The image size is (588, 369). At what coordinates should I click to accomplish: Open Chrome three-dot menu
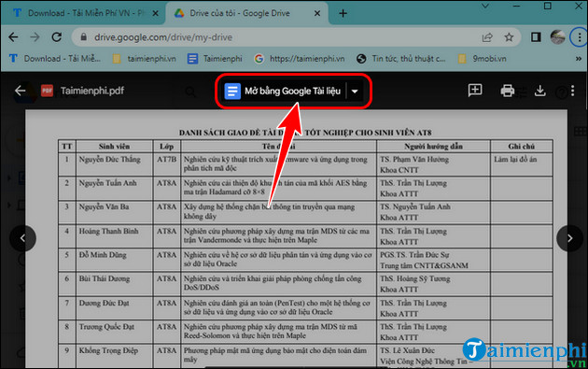coord(580,37)
